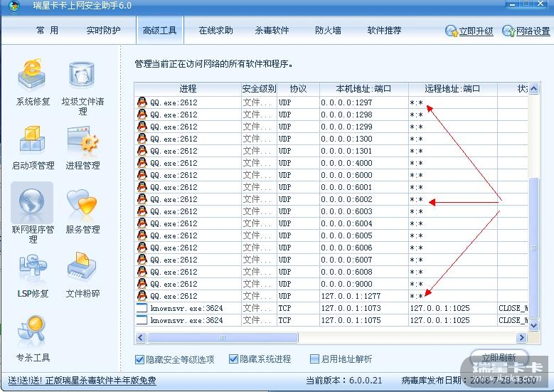Click the 立即升级 upgrade icon

pos(452,31)
